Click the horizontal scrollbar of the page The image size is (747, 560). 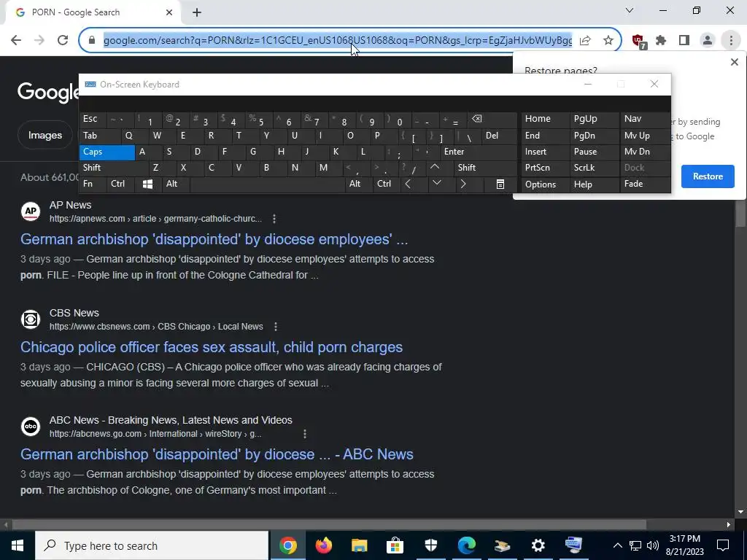(329, 524)
